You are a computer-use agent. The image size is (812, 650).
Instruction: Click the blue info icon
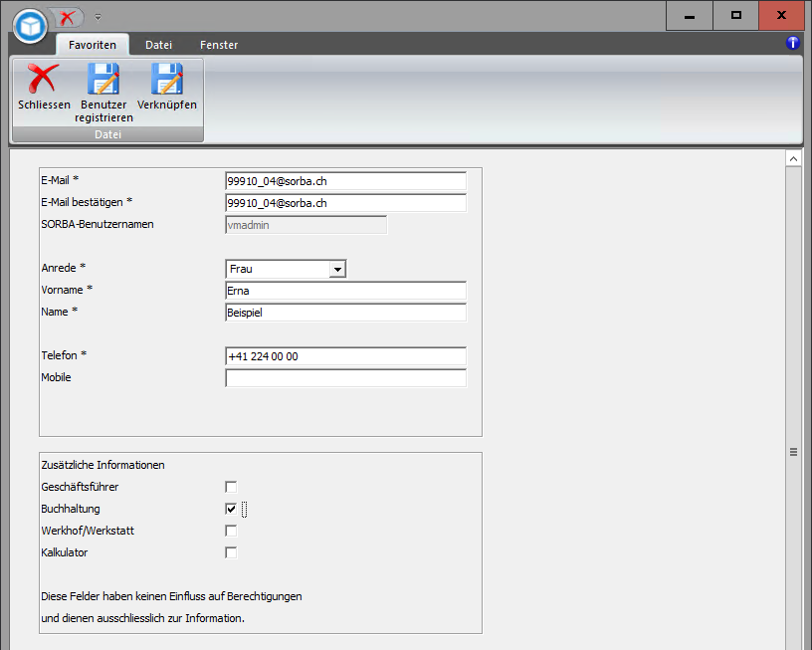pos(793,43)
